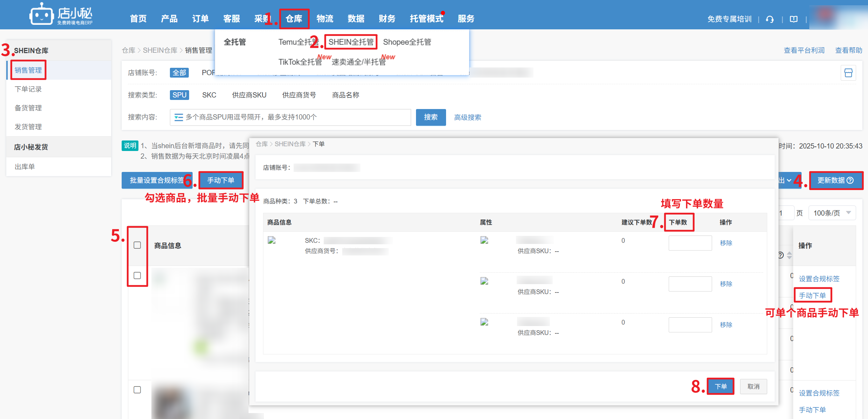Click the first product image in the order dialog

point(272,240)
